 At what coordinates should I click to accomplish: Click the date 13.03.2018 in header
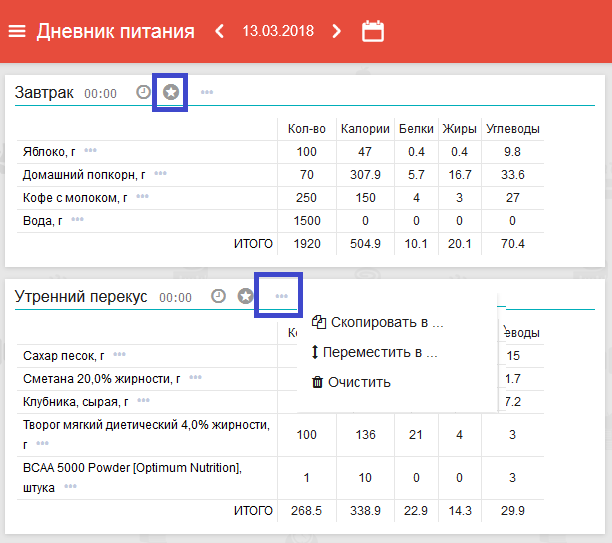[278, 31]
